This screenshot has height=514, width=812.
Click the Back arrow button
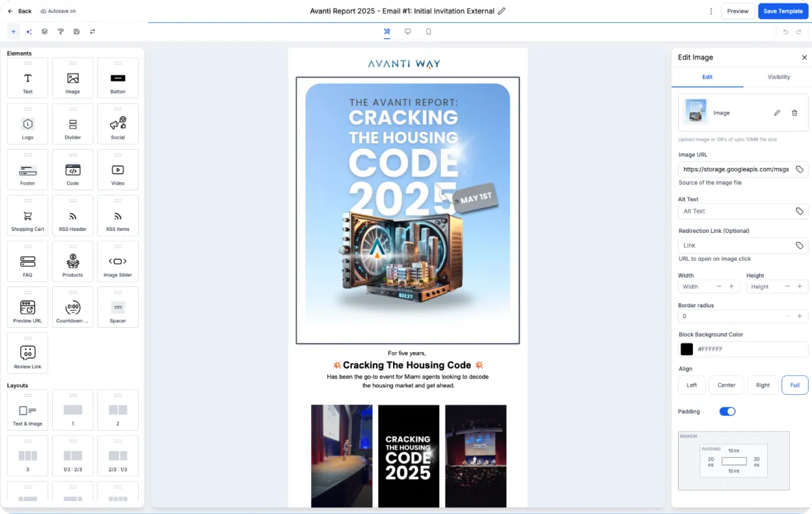click(19, 11)
